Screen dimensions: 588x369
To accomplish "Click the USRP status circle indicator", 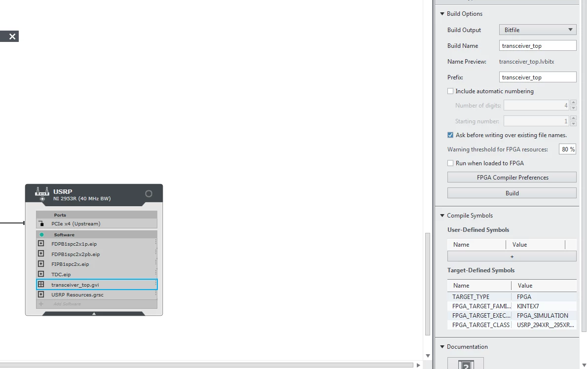I will pos(148,194).
